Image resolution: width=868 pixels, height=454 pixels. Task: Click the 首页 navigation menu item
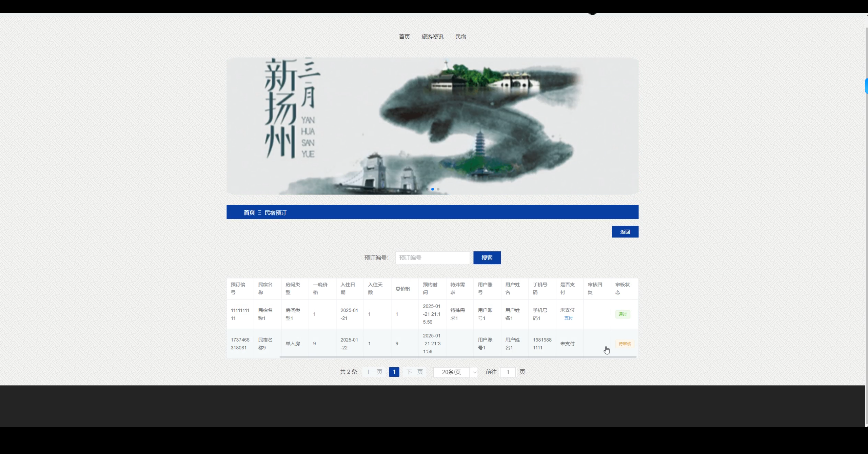pyautogui.click(x=404, y=37)
